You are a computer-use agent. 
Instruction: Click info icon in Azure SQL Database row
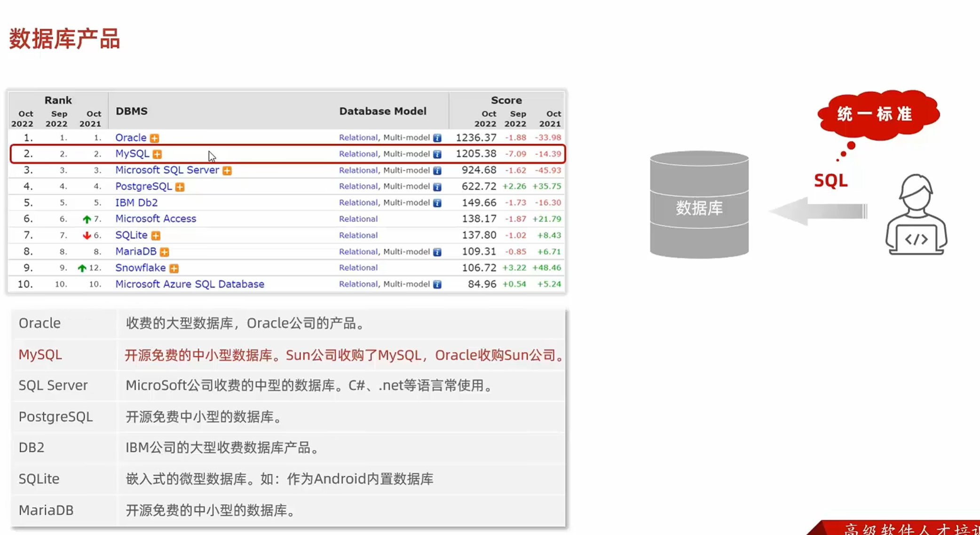click(x=437, y=284)
